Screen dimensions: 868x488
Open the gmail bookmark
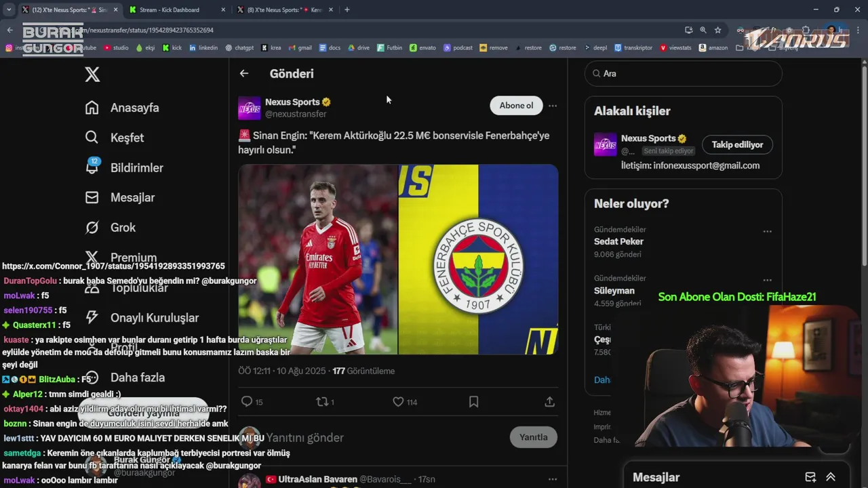[300, 47]
